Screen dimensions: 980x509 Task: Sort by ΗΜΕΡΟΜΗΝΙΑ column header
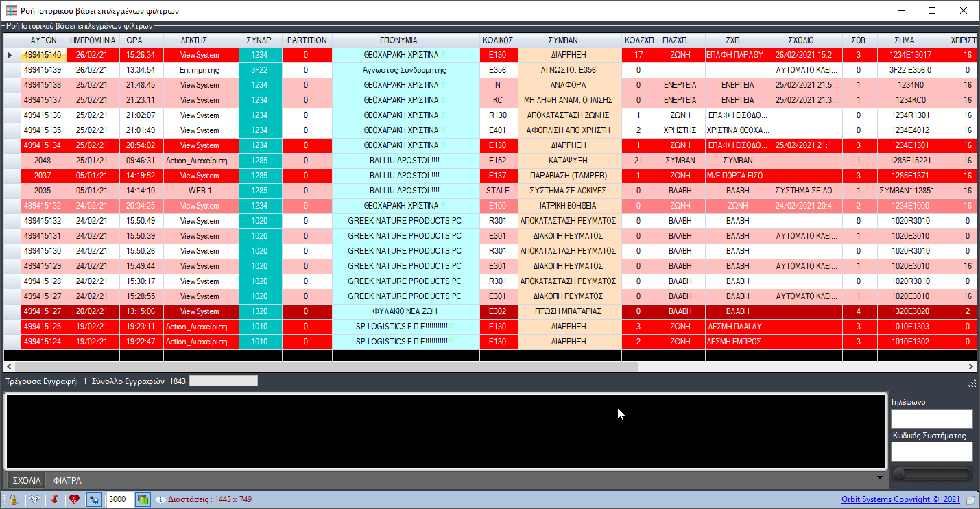(x=93, y=40)
